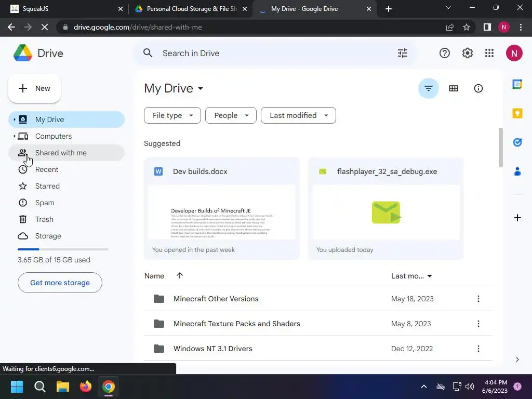Open Google Keep side panel

click(517, 113)
